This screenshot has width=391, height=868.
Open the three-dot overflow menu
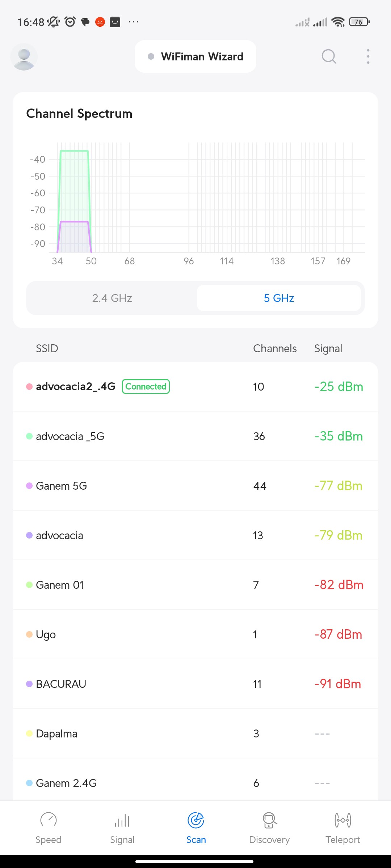(x=368, y=56)
